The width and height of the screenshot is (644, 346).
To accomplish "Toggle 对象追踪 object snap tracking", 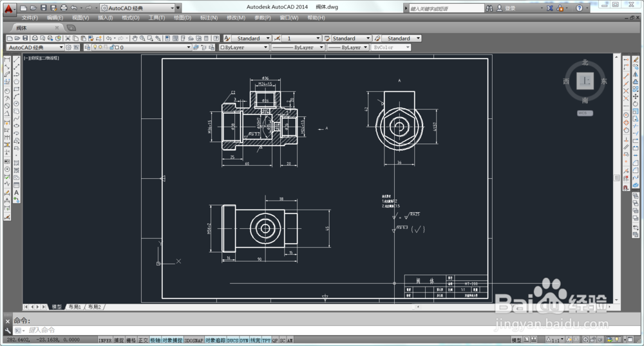I will point(216,340).
